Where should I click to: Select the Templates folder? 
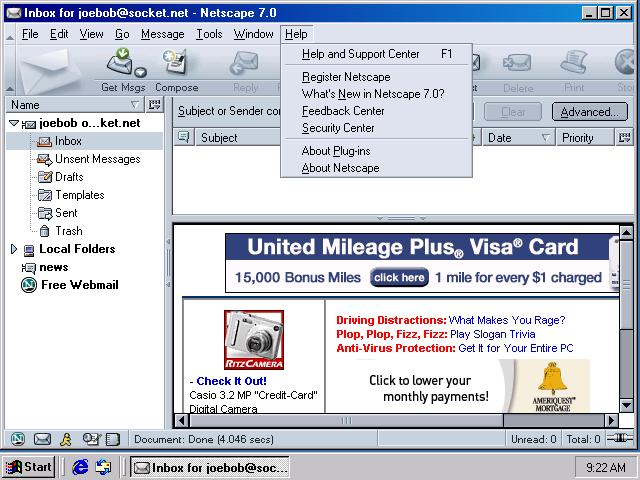71,195
